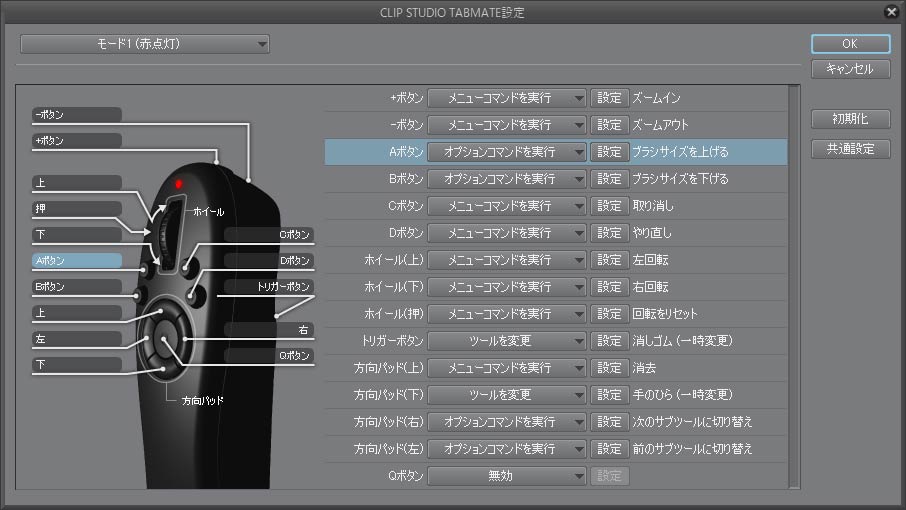This screenshot has height=510, width=906.
Task: Click 設定 for +ボタン row
Action: [x=610, y=98]
